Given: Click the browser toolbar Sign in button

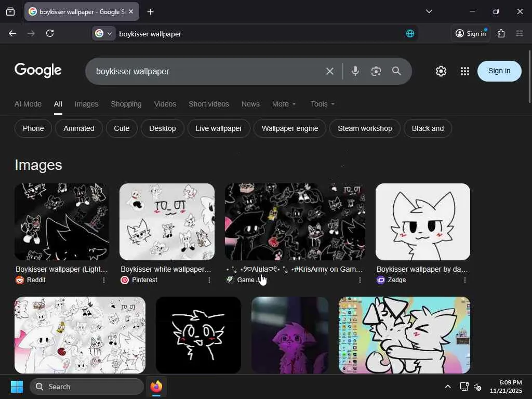Looking at the screenshot, I should point(471,33).
